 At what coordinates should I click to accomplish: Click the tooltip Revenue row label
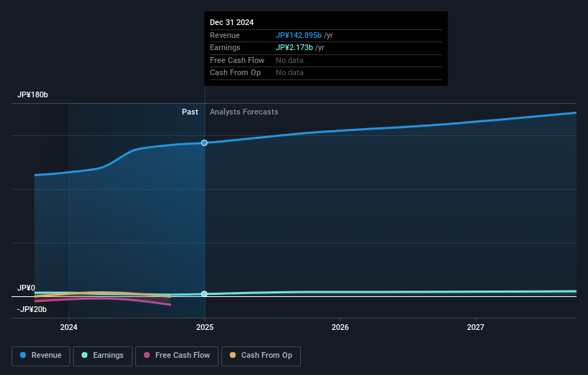(x=225, y=35)
